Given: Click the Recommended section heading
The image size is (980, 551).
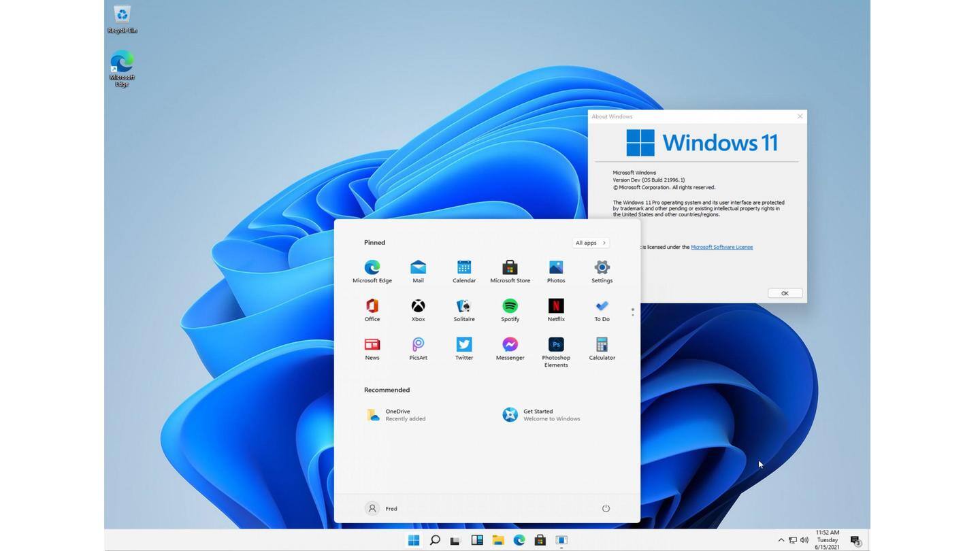Looking at the screenshot, I should (x=387, y=390).
